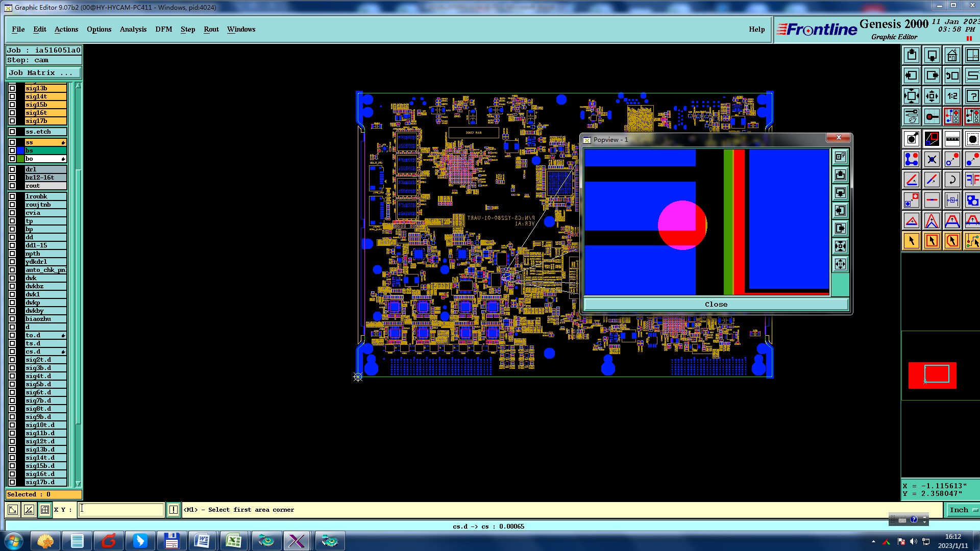Toggle the rout layer checkbox
The height and width of the screenshot is (551, 980).
coord(12,186)
